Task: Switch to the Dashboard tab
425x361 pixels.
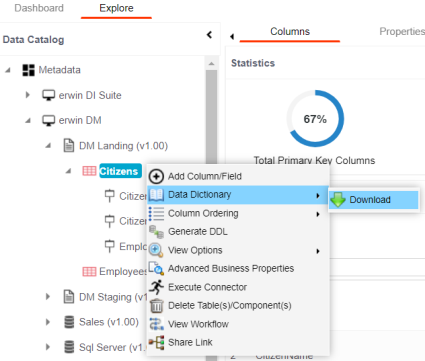Action: click(39, 8)
